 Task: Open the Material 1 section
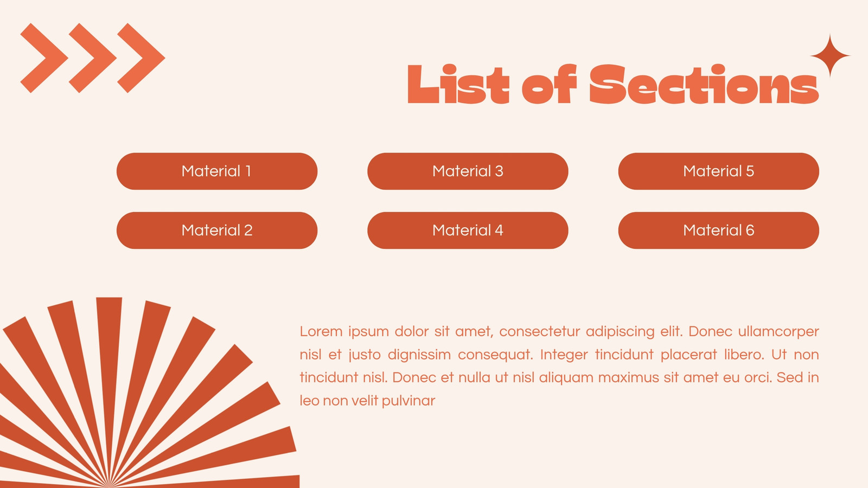point(217,171)
